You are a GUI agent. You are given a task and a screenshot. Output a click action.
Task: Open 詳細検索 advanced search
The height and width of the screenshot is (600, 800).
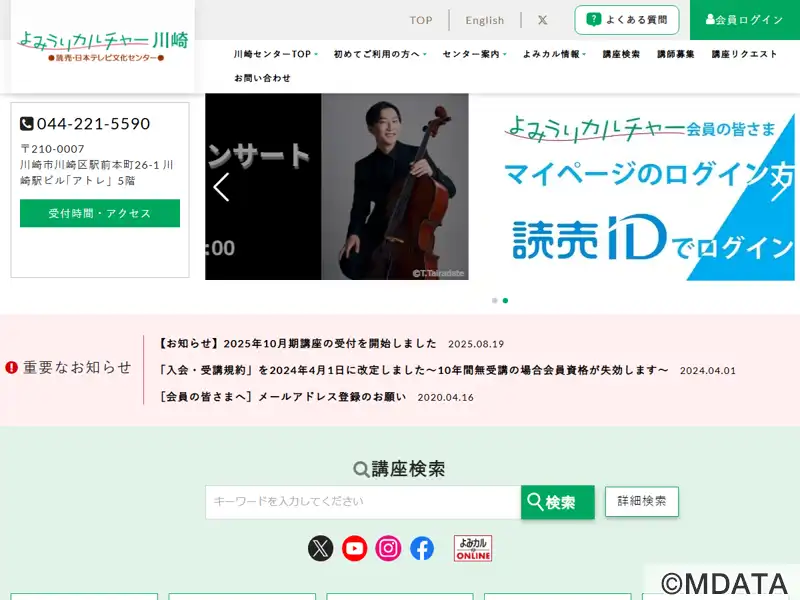click(642, 502)
